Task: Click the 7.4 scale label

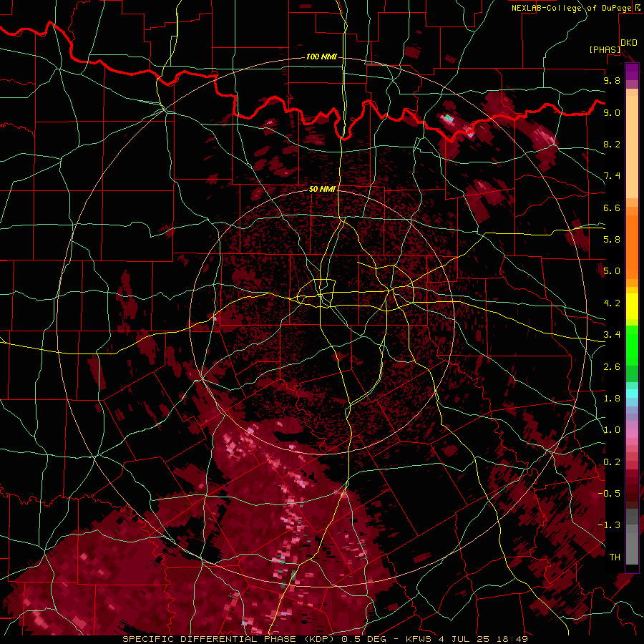Action: coord(612,176)
